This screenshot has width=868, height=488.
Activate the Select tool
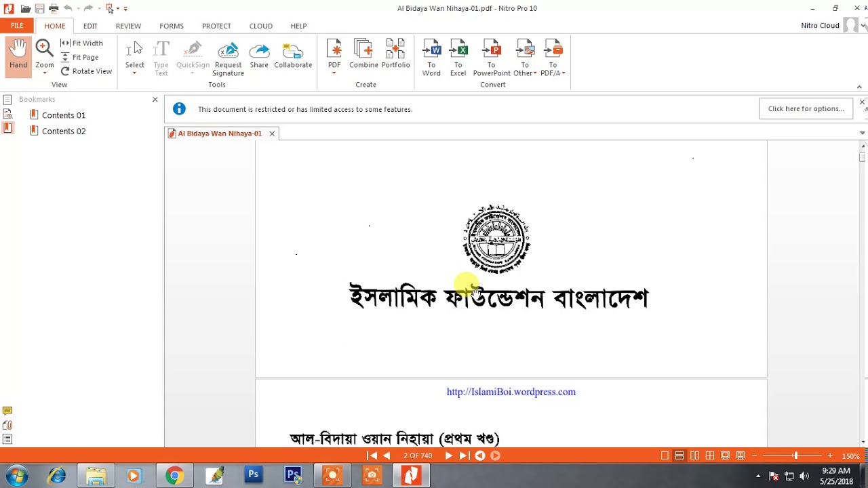coord(134,54)
